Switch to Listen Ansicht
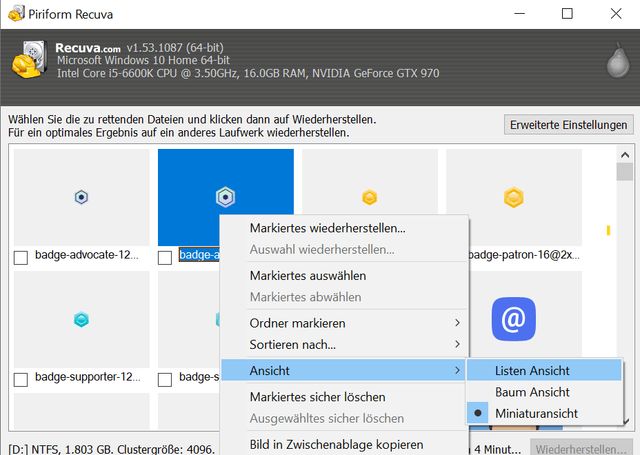 [544, 371]
